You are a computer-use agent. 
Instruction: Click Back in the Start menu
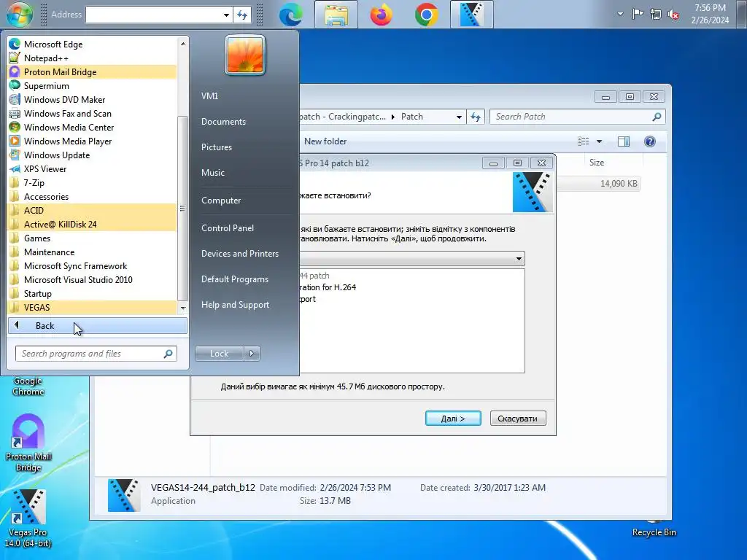tap(97, 326)
